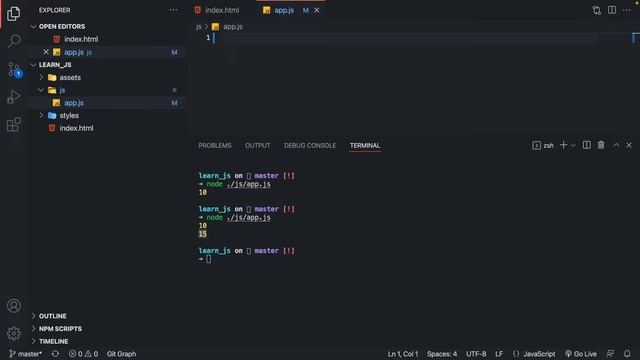640x360 pixels.
Task: Select the zsh terminal shell label
Action: pos(543,145)
